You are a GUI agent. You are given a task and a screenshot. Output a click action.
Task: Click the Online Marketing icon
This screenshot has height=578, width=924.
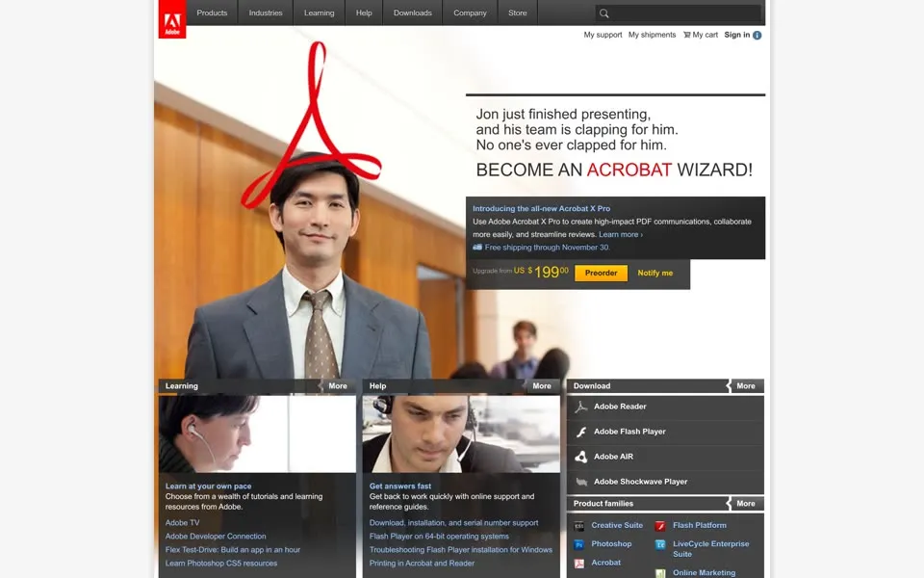(x=660, y=573)
